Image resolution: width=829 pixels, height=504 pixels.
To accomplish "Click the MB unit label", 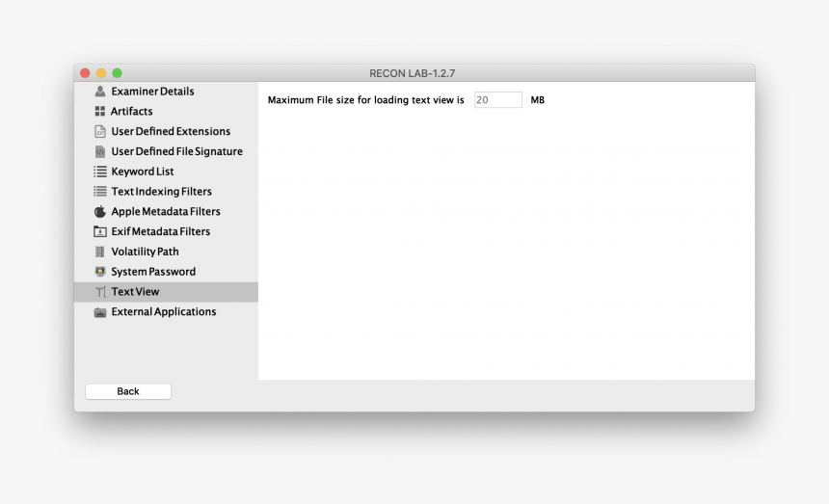I will coord(537,100).
